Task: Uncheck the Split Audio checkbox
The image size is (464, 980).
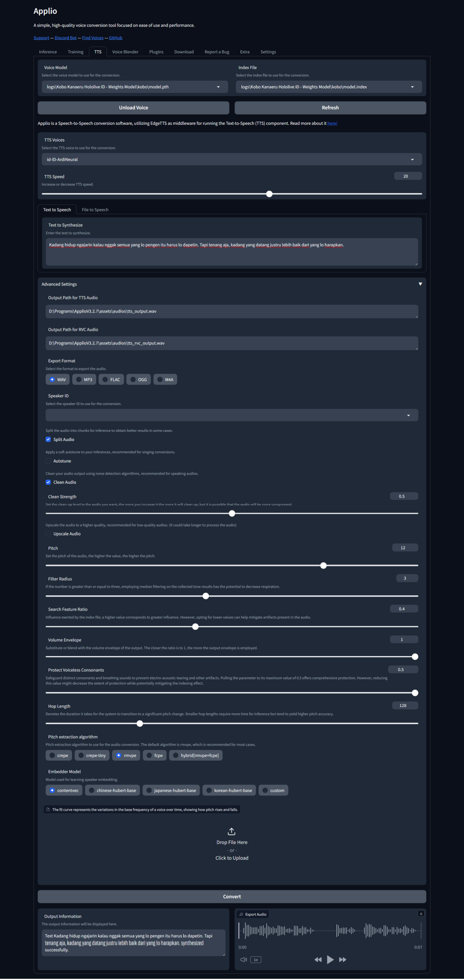Action: point(48,439)
